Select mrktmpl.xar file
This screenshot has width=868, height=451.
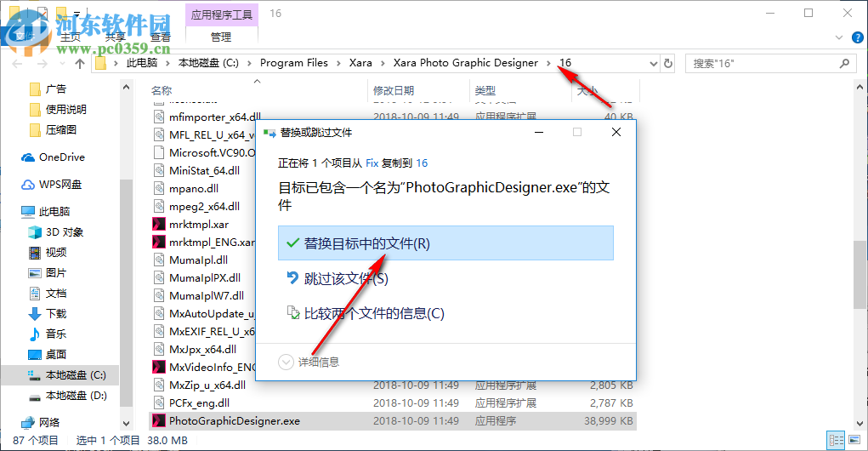pos(199,225)
